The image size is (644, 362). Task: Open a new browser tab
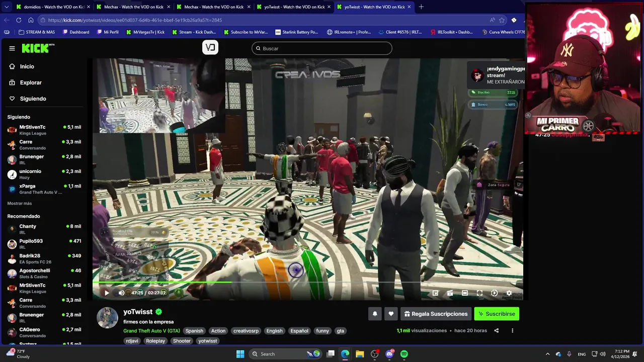pyautogui.click(x=421, y=7)
